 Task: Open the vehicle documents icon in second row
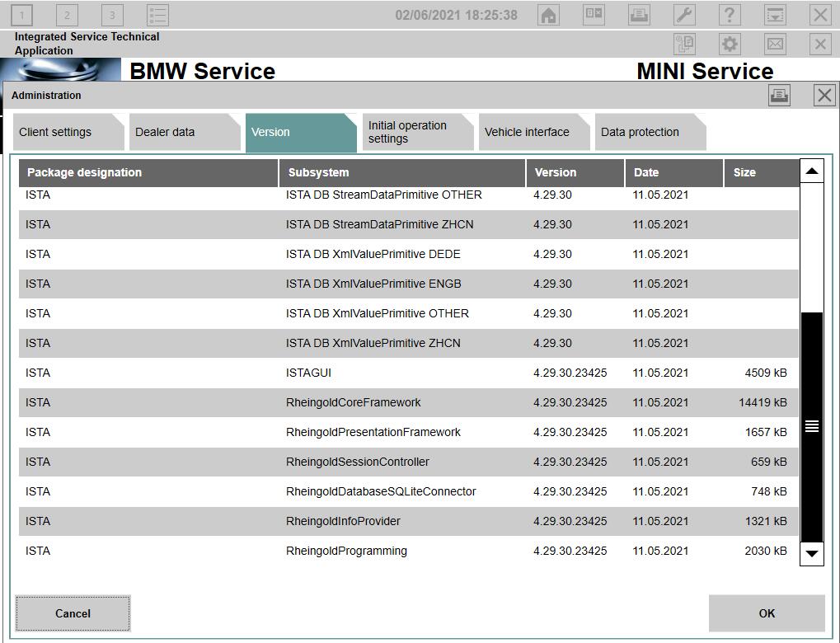(685, 44)
